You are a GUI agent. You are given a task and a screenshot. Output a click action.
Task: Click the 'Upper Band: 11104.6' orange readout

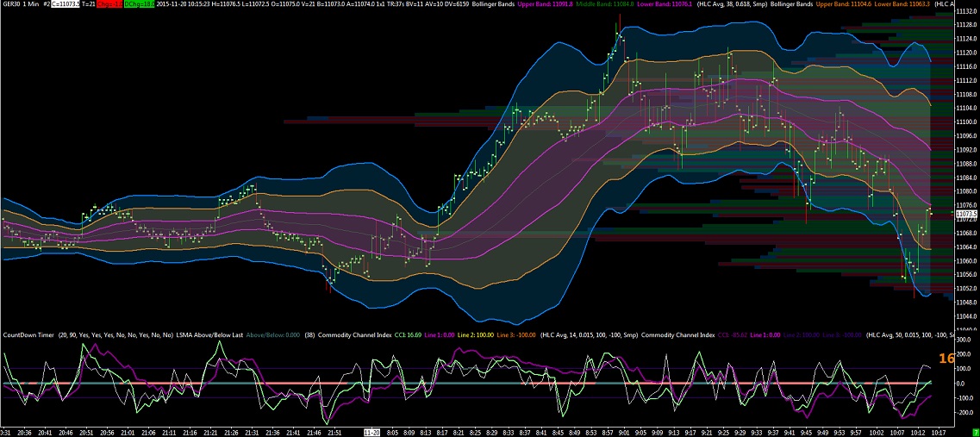(842, 3)
